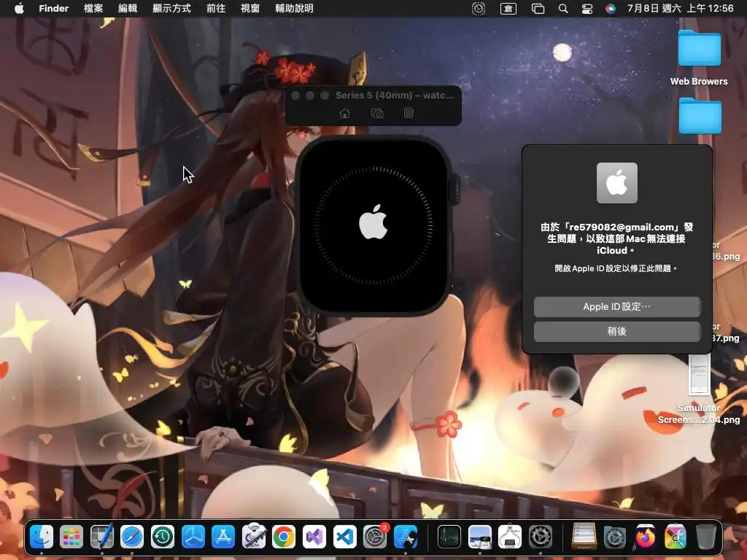Open the file drawer stack in the Dock

[x=584, y=537]
